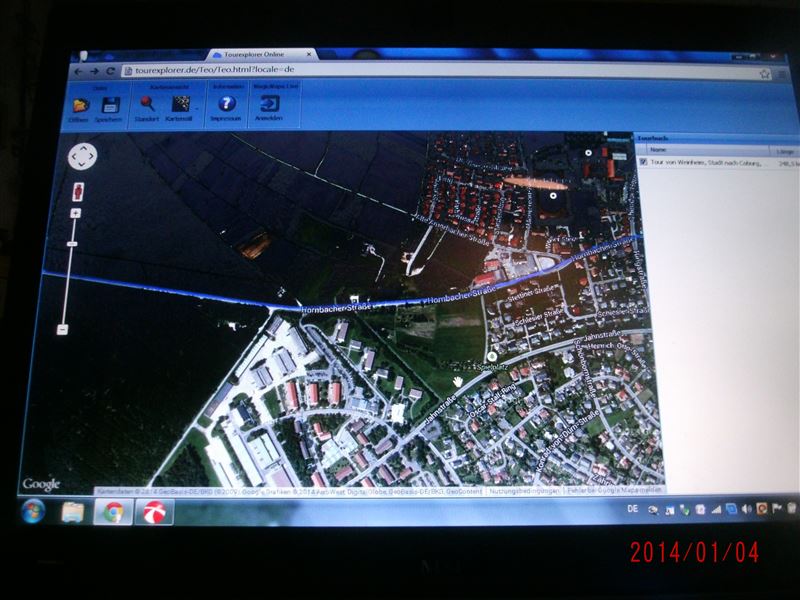
Task: Click the Speichern floppy disk icon
Action: [109, 105]
